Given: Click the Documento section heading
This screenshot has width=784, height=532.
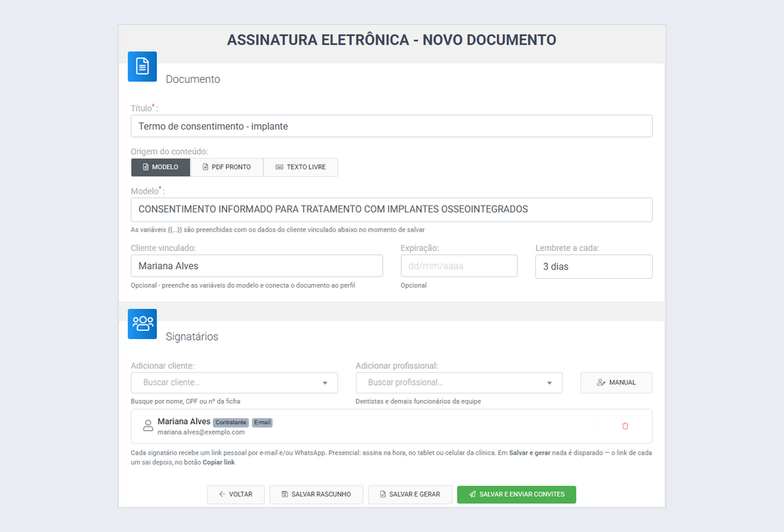Looking at the screenshot, I should tap(193, 79).
